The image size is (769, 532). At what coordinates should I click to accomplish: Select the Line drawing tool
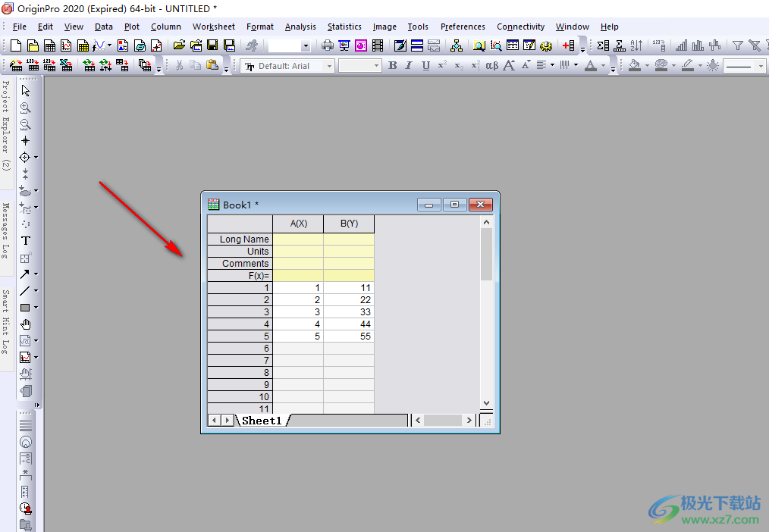coord(24,291)
